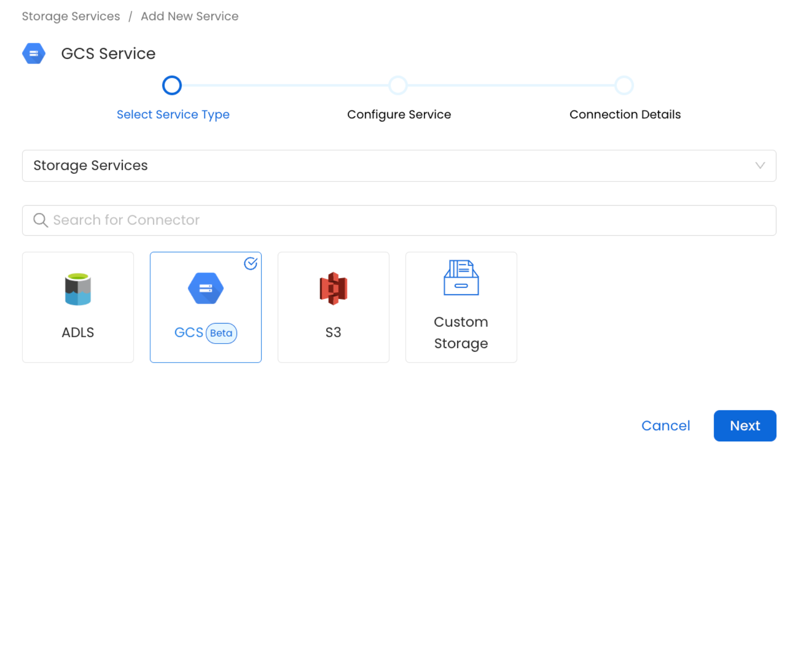The width and height of the screenshot is (801, 672).
Task: Click the Custom Storage archive box icon
Action: coord(461,279)
